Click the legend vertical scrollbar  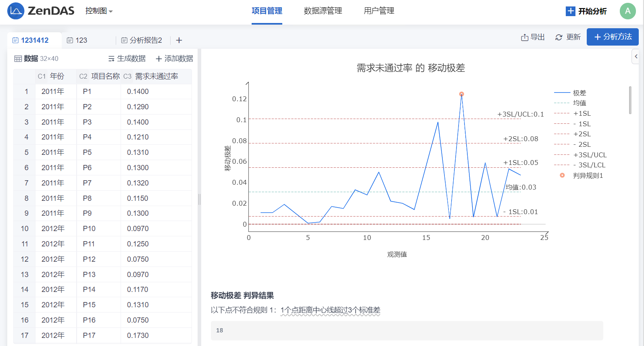point(630,100)
